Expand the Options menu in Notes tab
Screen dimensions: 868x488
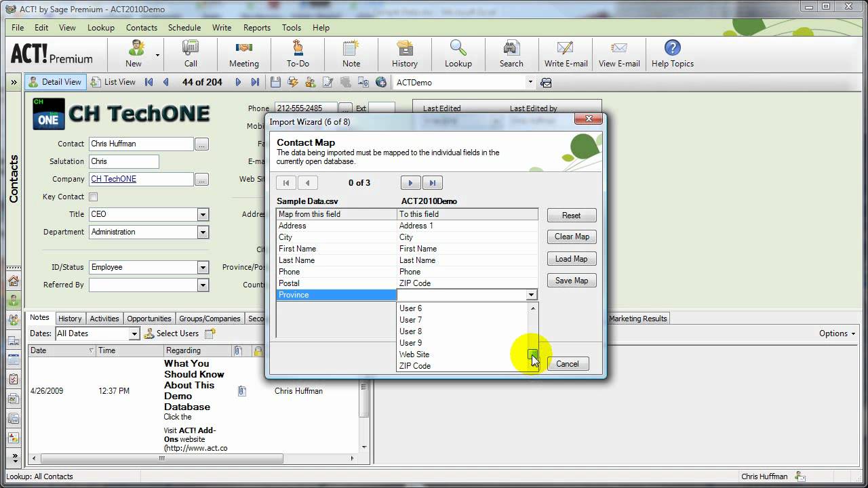(837, 333)
